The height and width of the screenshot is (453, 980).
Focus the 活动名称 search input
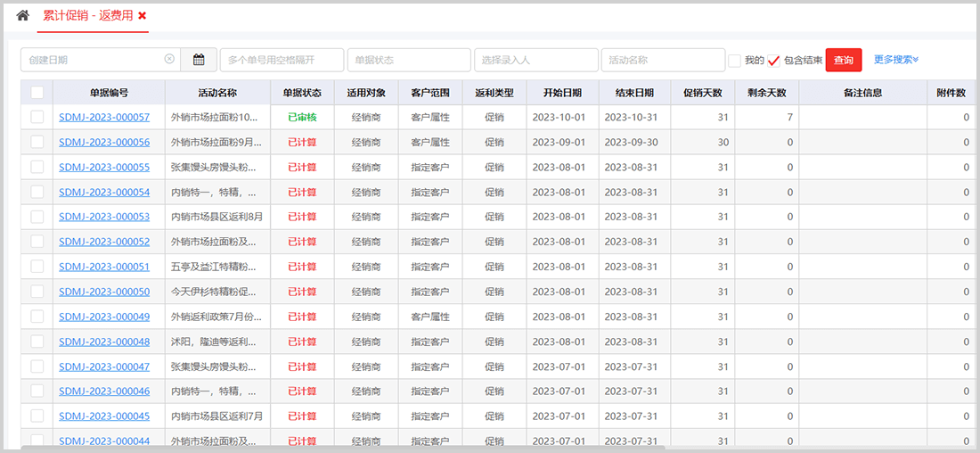click(663, 60)
